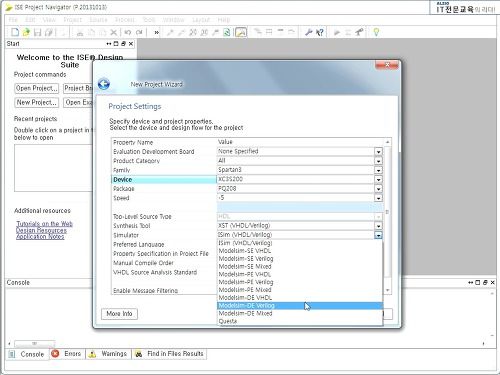The width and height of the screenshot is (500, 375).
Task: Open the Application Notes link
Action: (x=40, y=236)
